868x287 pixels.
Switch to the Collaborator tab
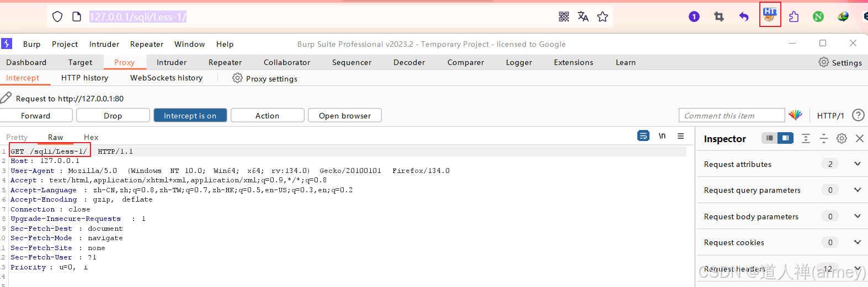tap(287, 62)
